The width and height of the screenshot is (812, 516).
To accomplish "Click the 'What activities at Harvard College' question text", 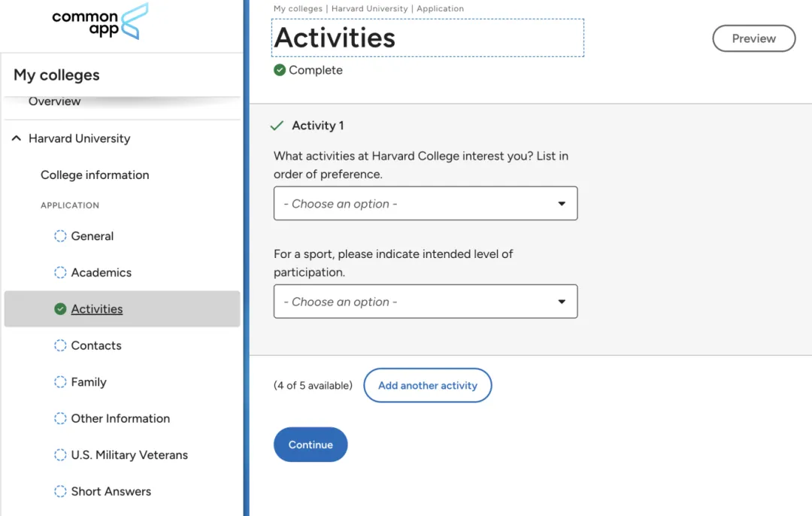I will click(420, 165).
